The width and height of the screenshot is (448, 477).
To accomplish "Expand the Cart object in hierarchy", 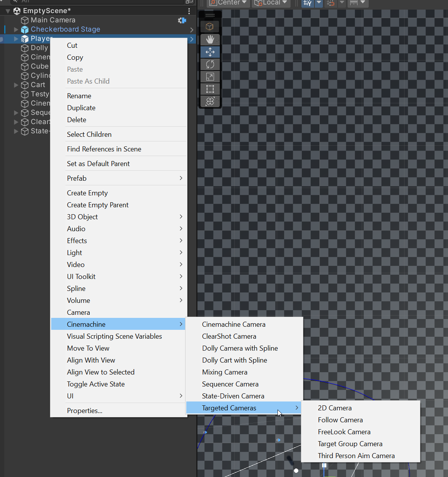I will tap(16, 85).
